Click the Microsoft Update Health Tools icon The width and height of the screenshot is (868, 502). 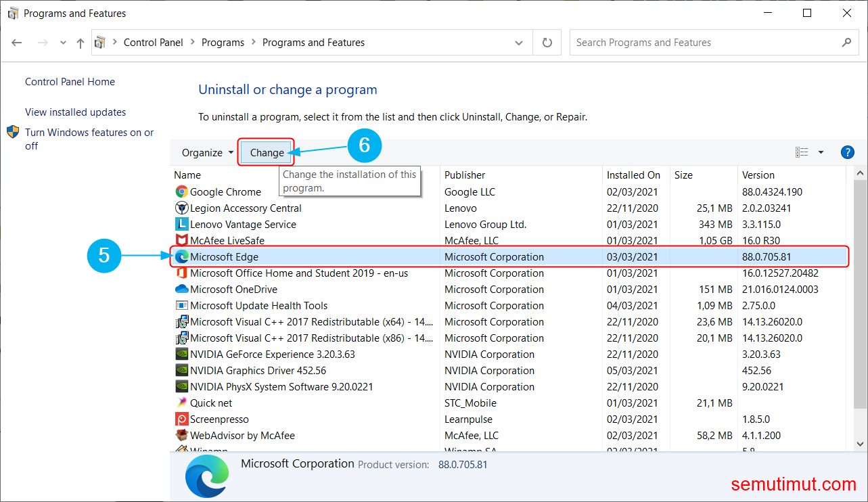[181, 306]
